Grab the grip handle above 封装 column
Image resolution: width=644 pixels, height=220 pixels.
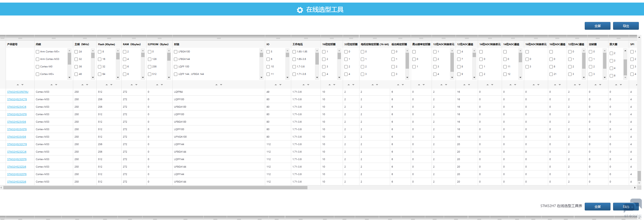coord(219,38)
